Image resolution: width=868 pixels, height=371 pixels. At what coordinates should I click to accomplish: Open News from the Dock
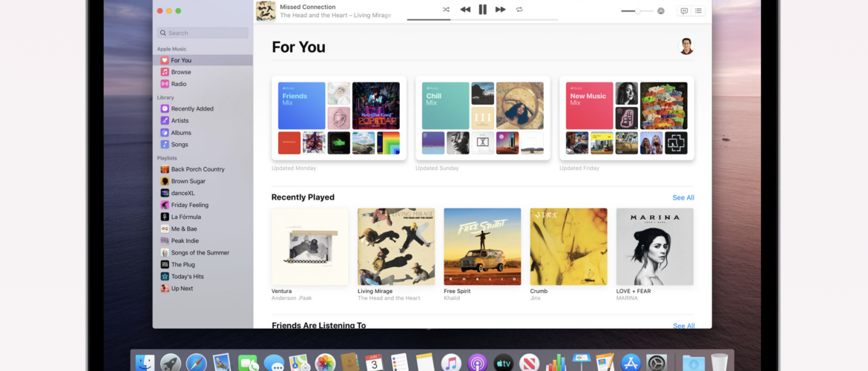[x=529, y=363]
